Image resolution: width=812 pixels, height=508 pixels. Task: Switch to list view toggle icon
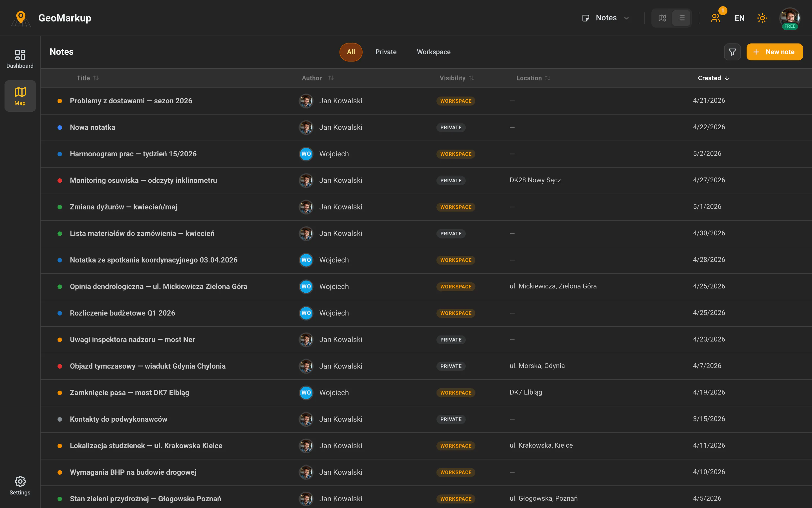pos(681,18)
